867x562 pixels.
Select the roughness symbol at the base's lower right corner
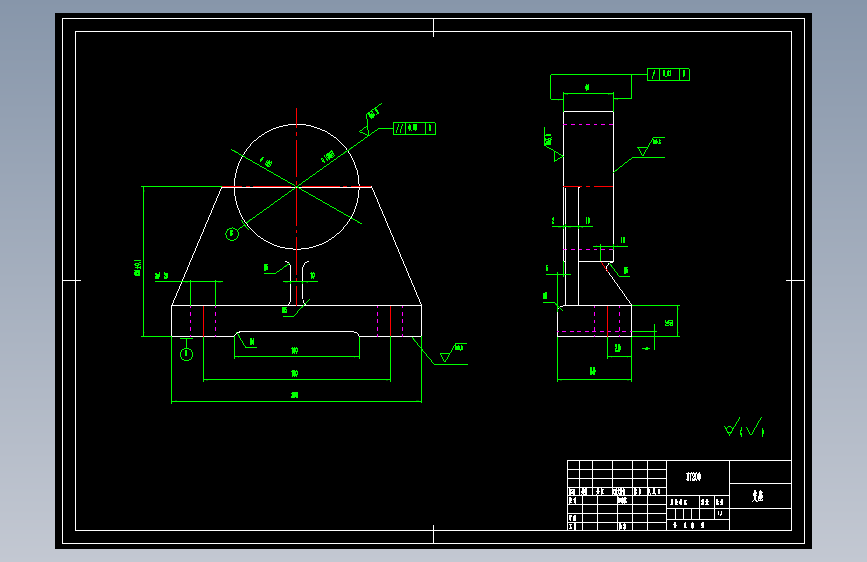[x=453, y=353]
